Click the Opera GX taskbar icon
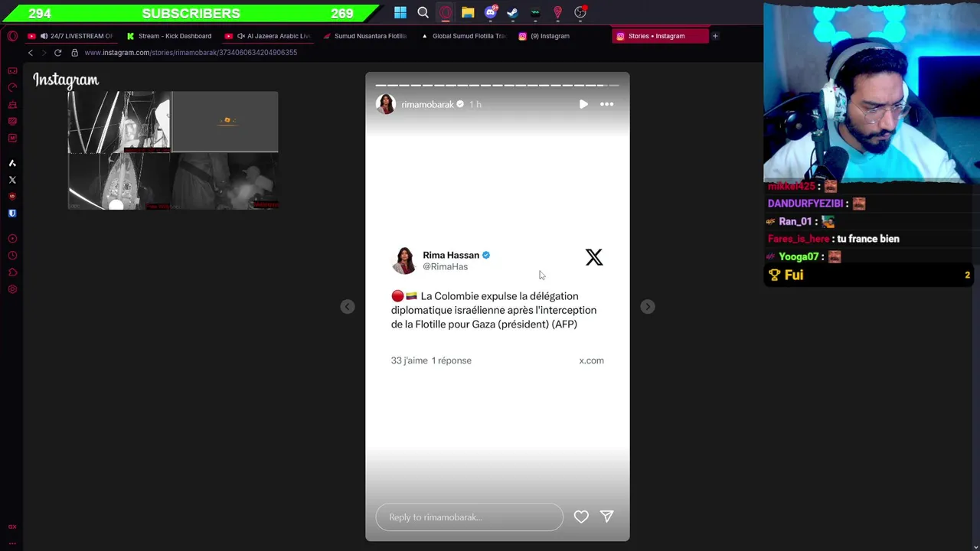980x551 pixels. pyautogui.click(x=446, y=12)
